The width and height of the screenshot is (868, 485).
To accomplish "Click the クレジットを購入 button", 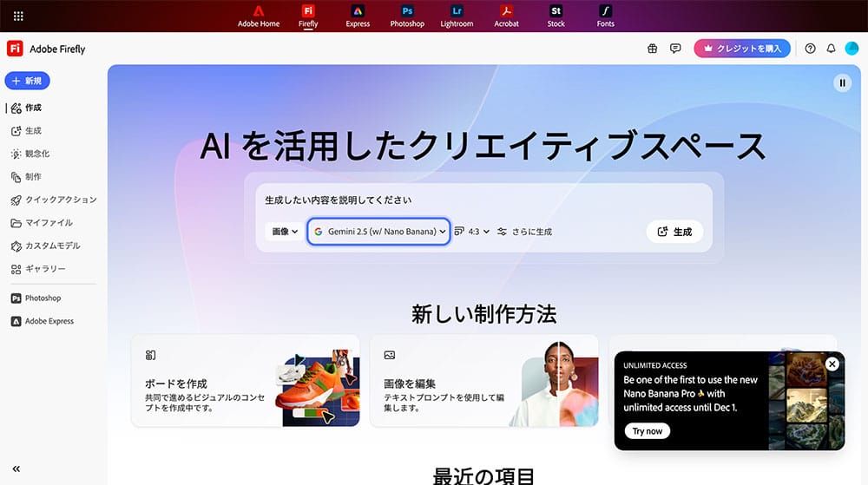I will (x=742, y=49).
